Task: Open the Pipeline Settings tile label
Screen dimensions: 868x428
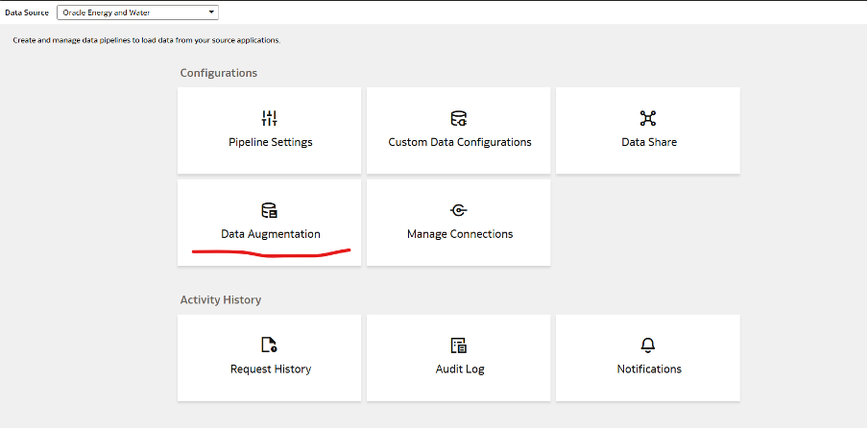Action: tap(270, 142)
